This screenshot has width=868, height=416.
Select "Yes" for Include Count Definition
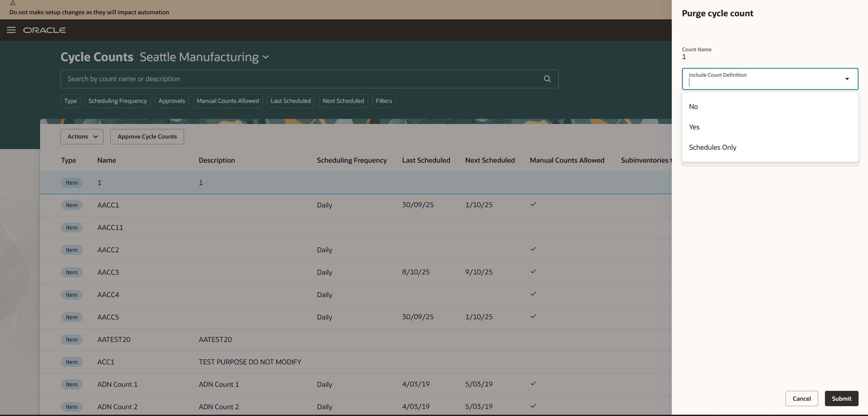click(694, 127)
